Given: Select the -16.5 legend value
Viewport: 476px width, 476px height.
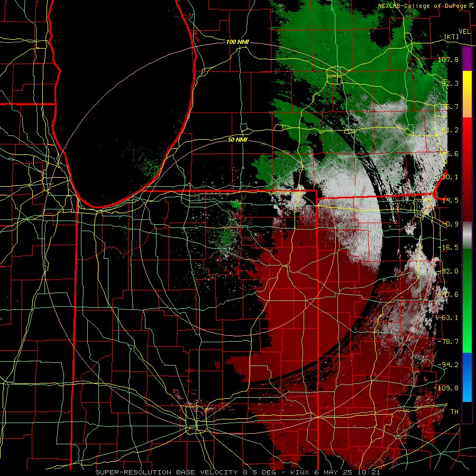Looking at the screenshot, I should (448, 248).
